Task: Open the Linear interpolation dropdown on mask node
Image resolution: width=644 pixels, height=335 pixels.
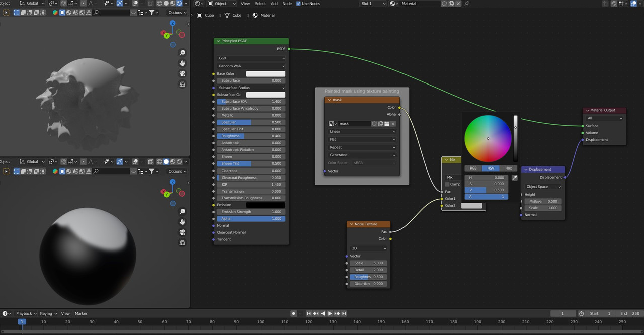Action: [362, 132]
